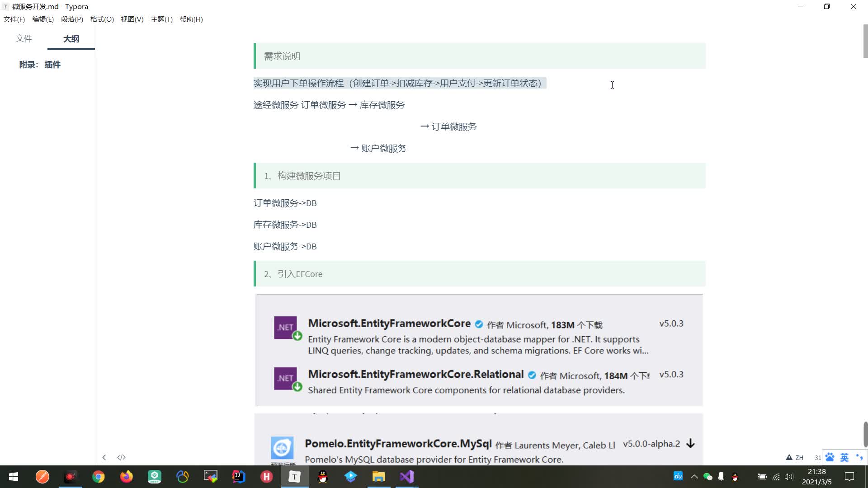Open IntelliJ IDEA taskbar icon
This screenshot has width=868, height=488.
[x=238, y=477]
